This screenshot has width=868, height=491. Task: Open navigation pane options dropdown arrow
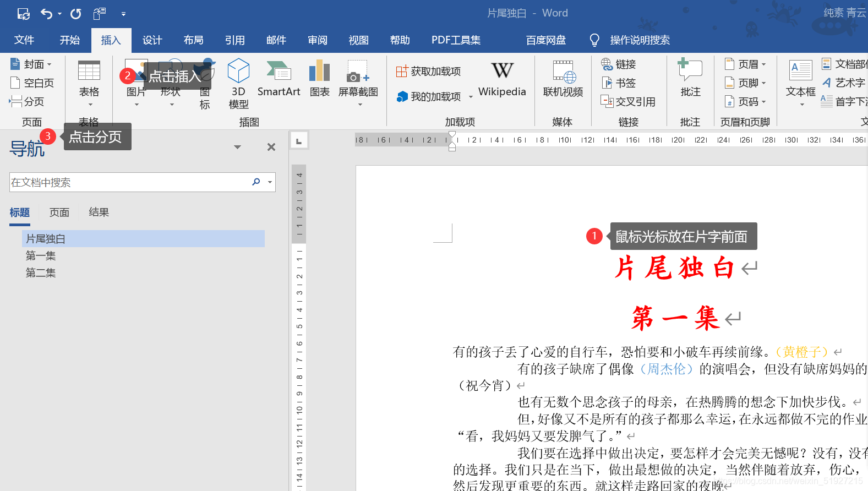(x=237, y=147)
